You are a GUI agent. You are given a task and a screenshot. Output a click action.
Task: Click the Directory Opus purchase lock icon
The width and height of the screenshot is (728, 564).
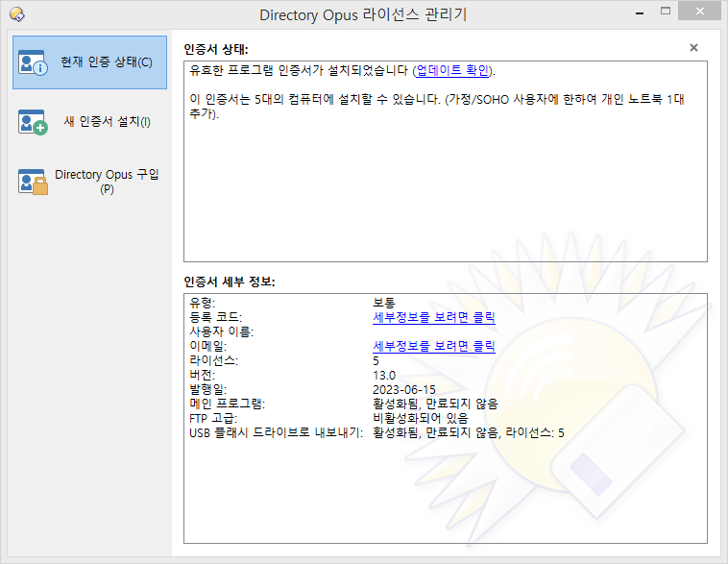click(33, 182)
